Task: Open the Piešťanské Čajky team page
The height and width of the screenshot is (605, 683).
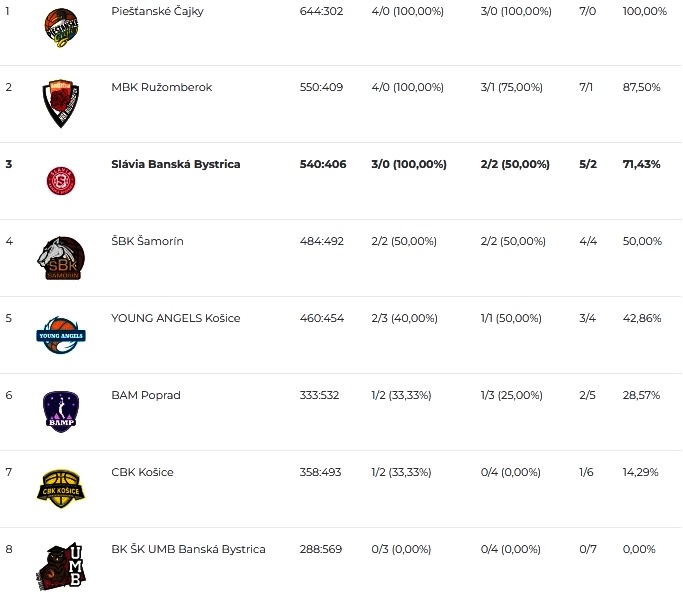Action: (157, 11)
